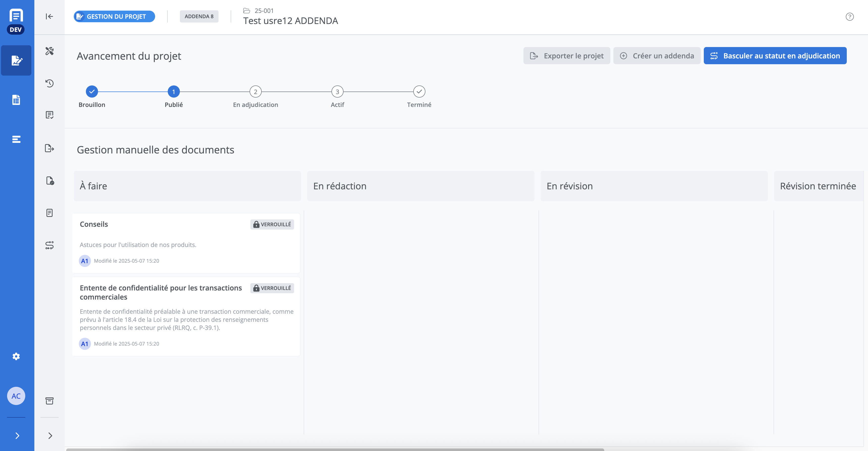Click the help question mark icon
This screenshot has width=868, height=451.
(850, 16)
